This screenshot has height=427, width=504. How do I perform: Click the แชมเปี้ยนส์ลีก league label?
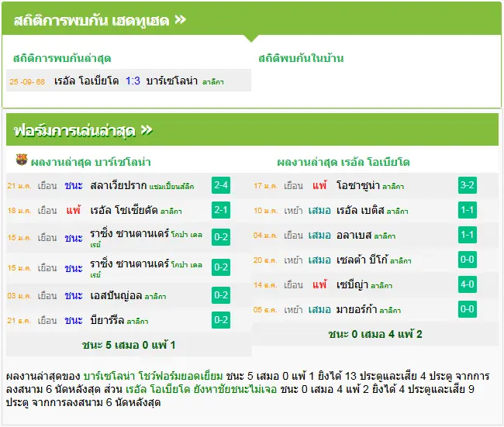tap(171, 187)
